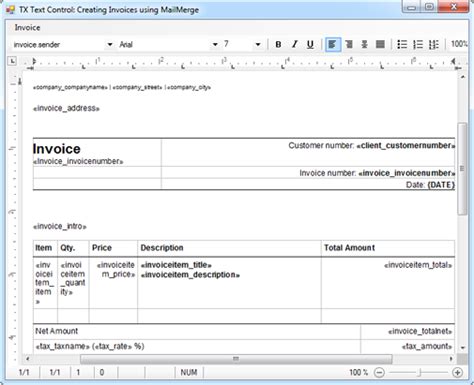The width and height of the screenshot is (474, 385).
Task: Toggle Underline formatting button
Action: (x=310, y=44)
